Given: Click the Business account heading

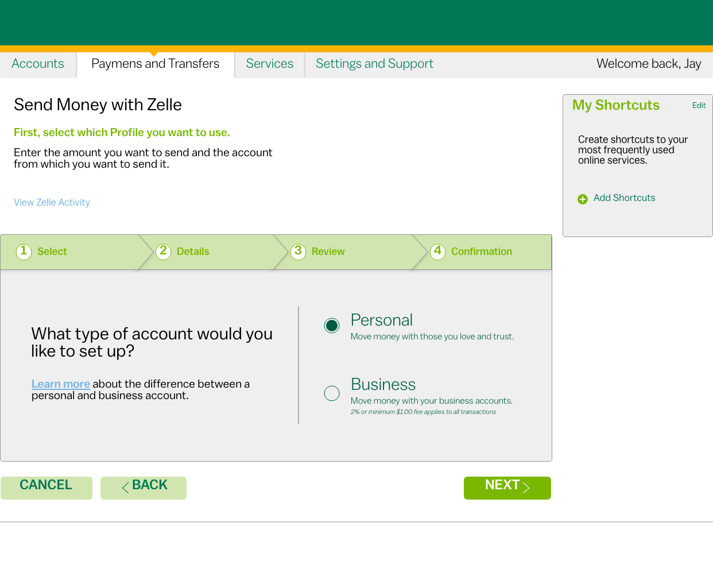Looking at the screenshot, I should (383, 385).
